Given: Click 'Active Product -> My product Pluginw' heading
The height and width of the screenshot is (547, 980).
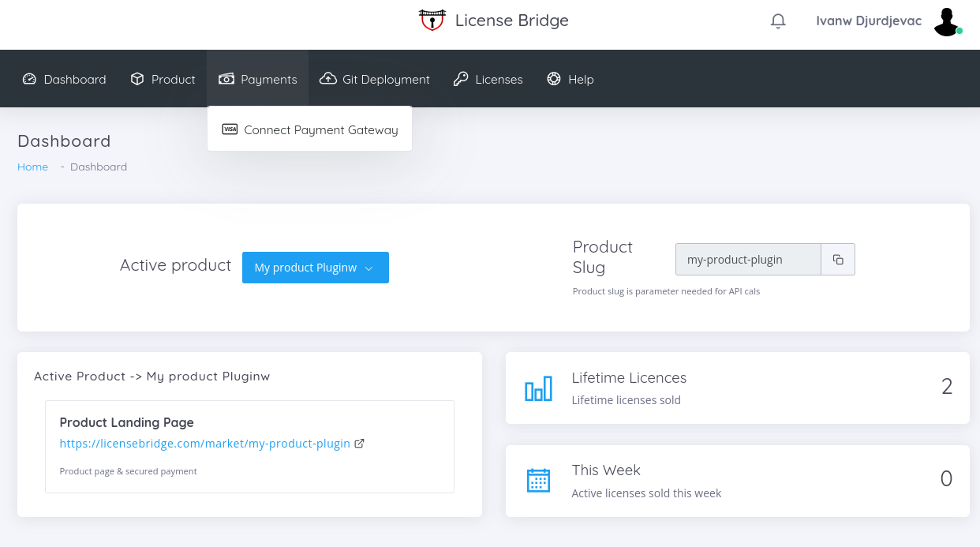Looking at the screenshot, I should click(x=152, y=377).
